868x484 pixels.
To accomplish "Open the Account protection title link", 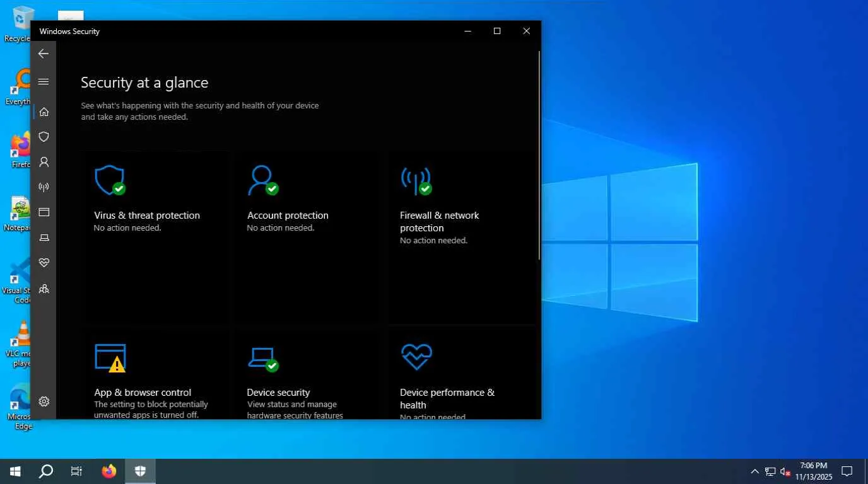I will [x=288, y=216].
